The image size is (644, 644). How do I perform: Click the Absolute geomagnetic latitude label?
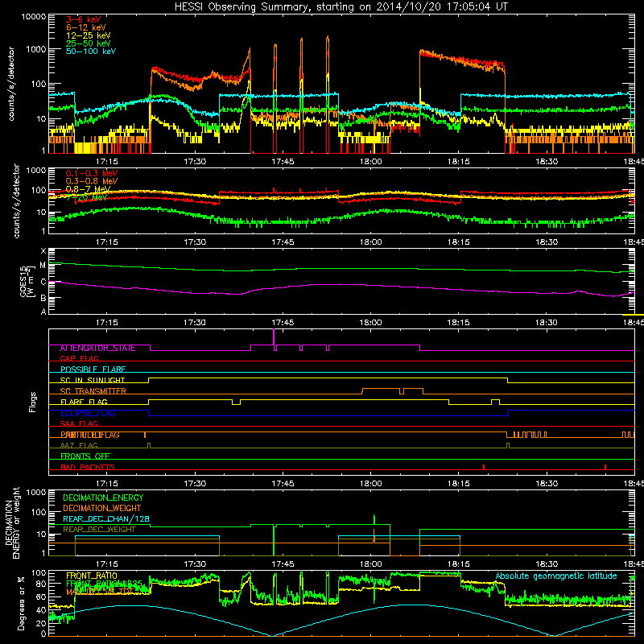(x=556, y=576)
